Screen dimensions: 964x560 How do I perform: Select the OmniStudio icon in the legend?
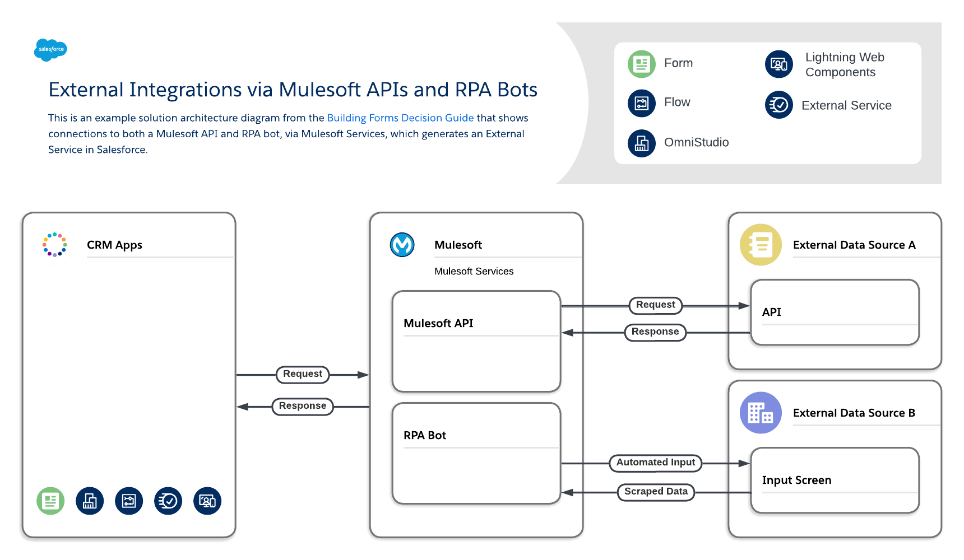click(641, 143)
